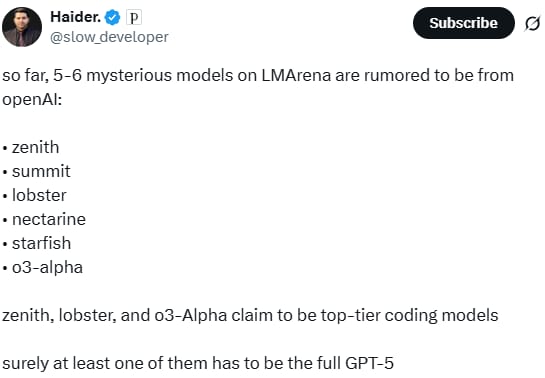Click the P affiliate badge beside Haider
The height and width of the screenshot is (378, 545).
point(134,17)
